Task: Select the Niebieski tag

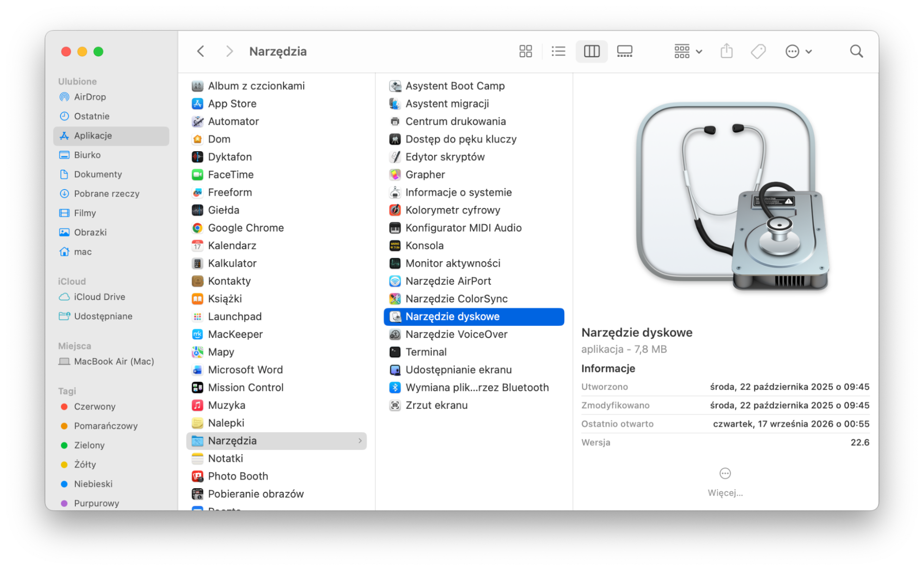Action: [x=111, y=484]
